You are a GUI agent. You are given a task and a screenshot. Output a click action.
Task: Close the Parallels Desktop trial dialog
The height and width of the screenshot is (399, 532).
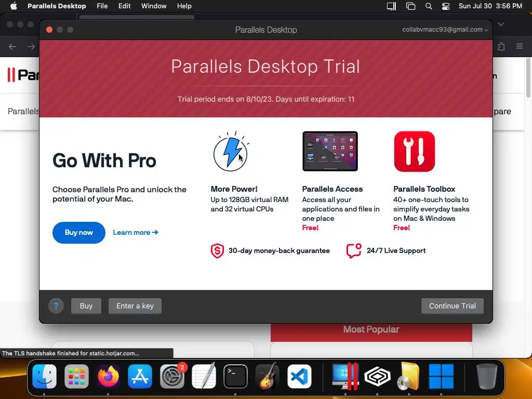coord(49,30)
